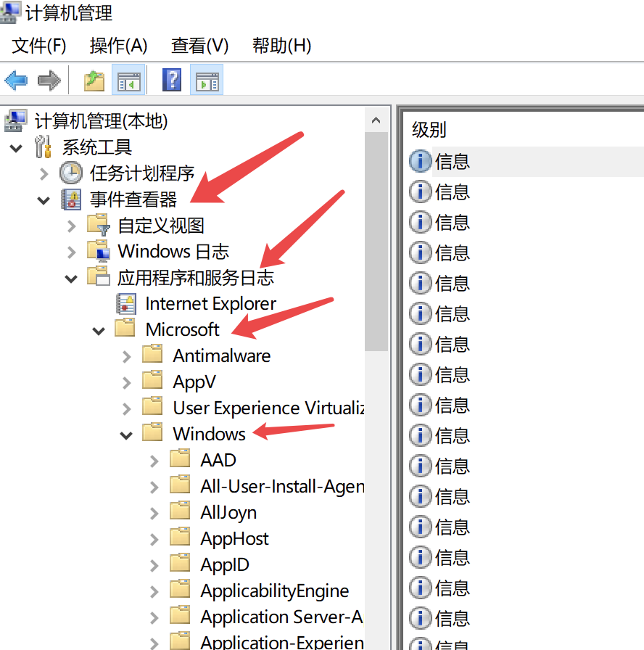Click the 自定义视图 filter folder icon
Screen dimensions: 644x650
pos(99,225)
